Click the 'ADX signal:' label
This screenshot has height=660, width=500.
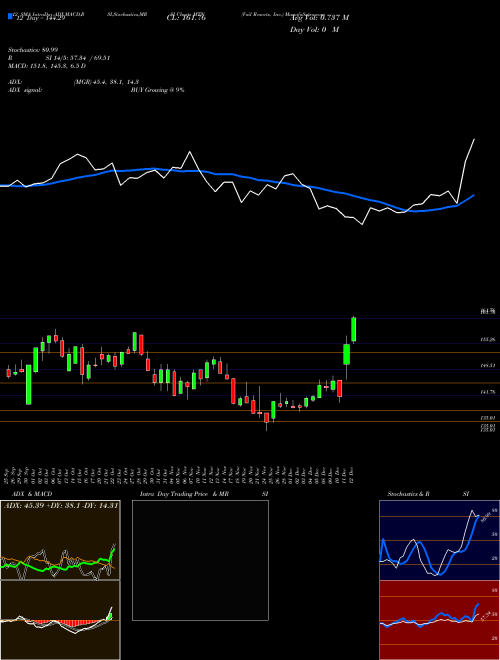pyautogui.click(x=25, y=90)
